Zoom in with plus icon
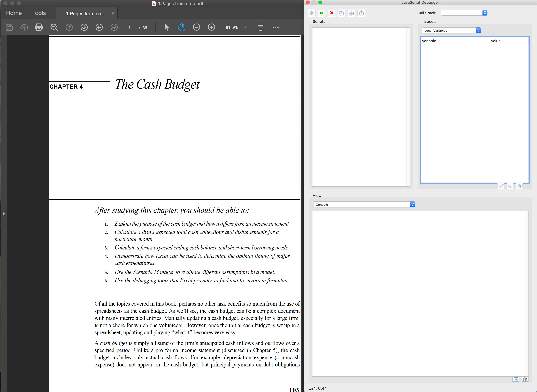 [212, 27]
